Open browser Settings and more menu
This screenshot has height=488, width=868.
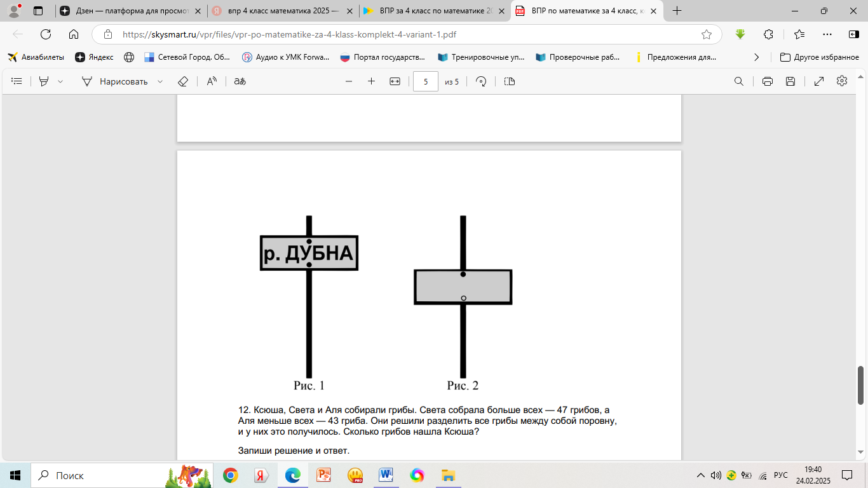click(827, 34)
